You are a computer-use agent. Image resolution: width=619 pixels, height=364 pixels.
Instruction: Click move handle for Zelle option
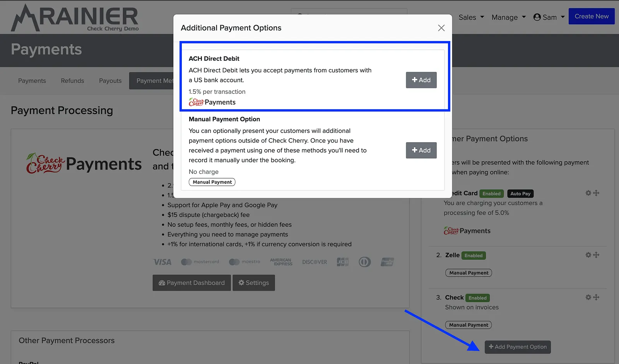(x=596, y=255)
